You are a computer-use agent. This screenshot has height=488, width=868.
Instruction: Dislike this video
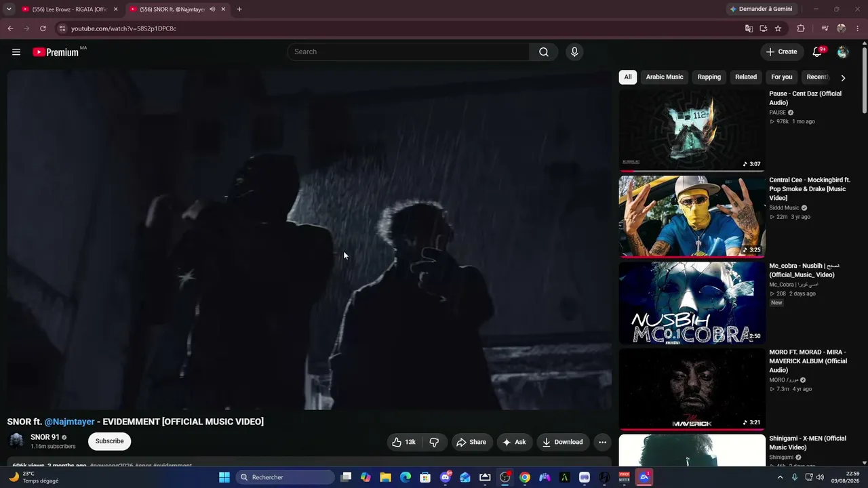(435, 442)
